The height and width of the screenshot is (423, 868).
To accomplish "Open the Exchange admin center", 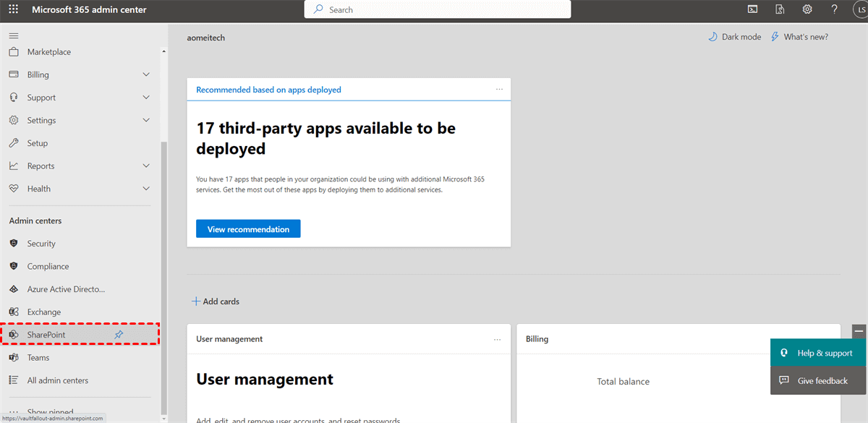I will click(x=44, y=312).
